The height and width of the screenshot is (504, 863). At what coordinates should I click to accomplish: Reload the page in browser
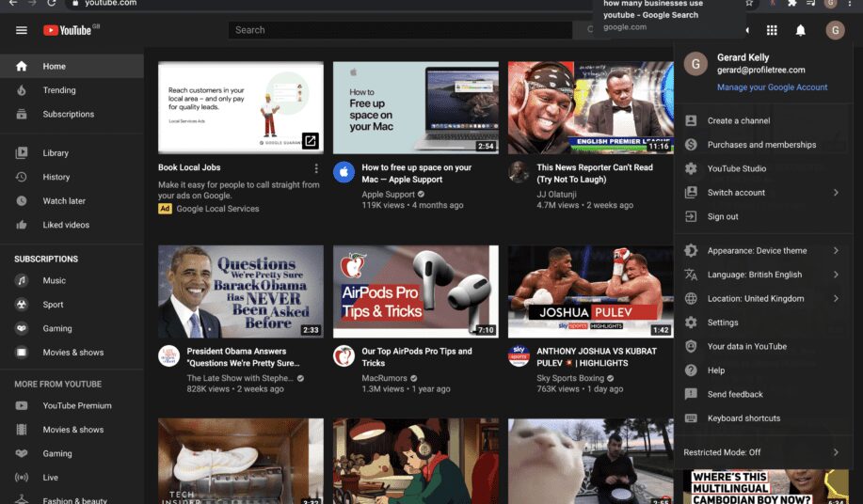click(x=52, y=3)
